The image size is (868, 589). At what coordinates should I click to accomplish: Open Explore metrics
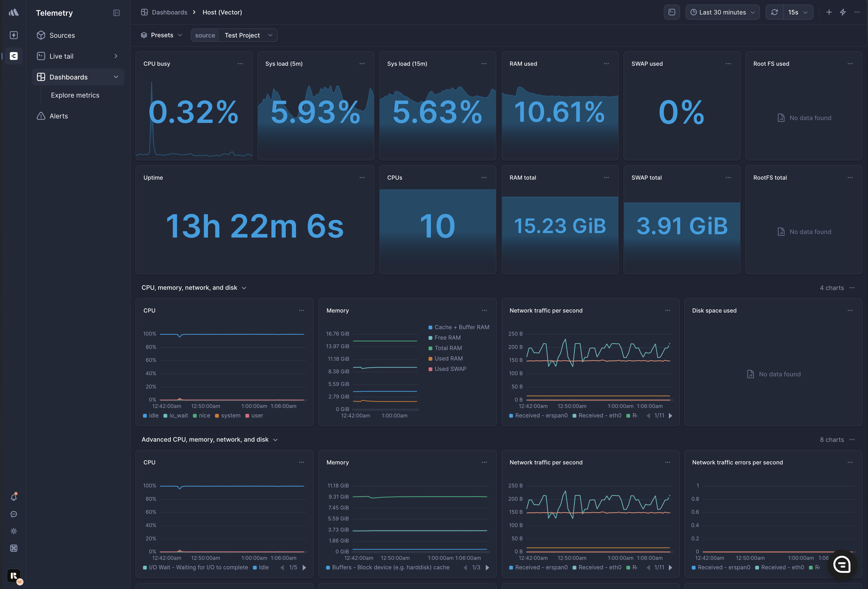pyautogui.click(x=75, y=95)
